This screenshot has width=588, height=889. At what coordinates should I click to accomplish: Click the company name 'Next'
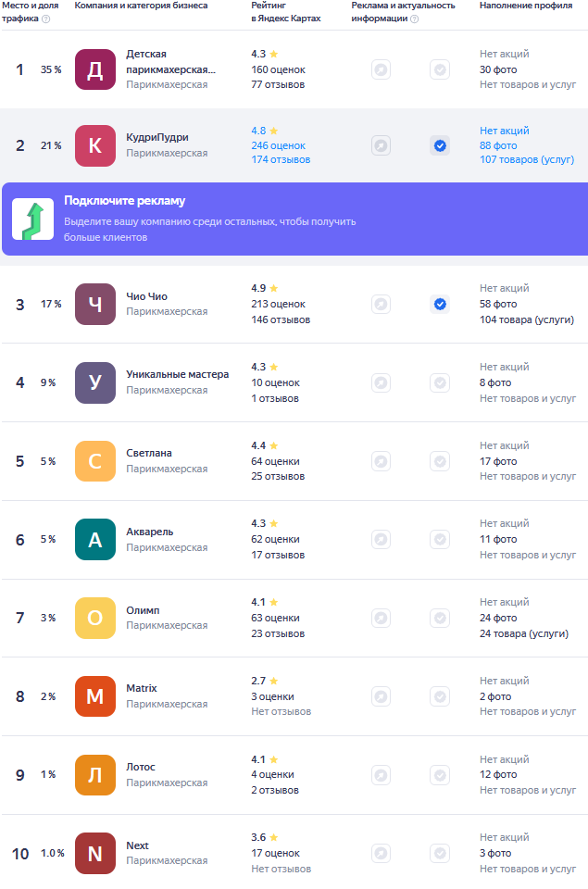click(137, 845)
